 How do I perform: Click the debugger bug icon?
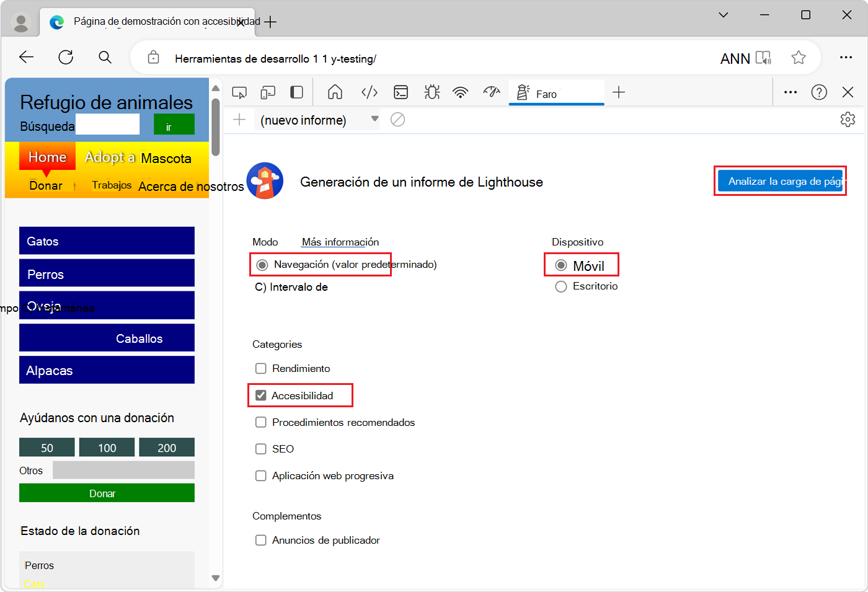pos(432,92)
